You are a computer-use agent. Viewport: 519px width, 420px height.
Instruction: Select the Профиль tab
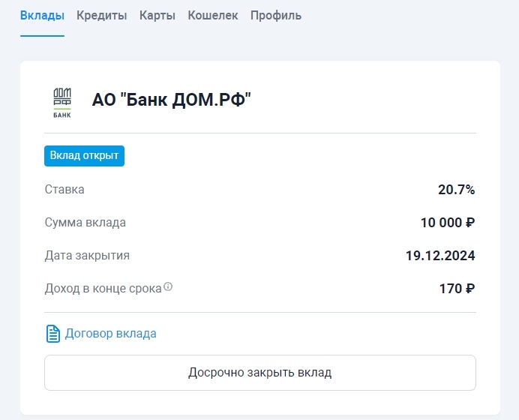(276, 16)
